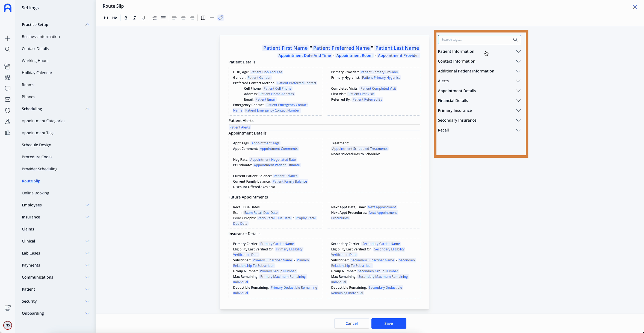The image size is (644, 333).
Task: Expand Patient Information tag group
Action: click(x=479, y=51)
